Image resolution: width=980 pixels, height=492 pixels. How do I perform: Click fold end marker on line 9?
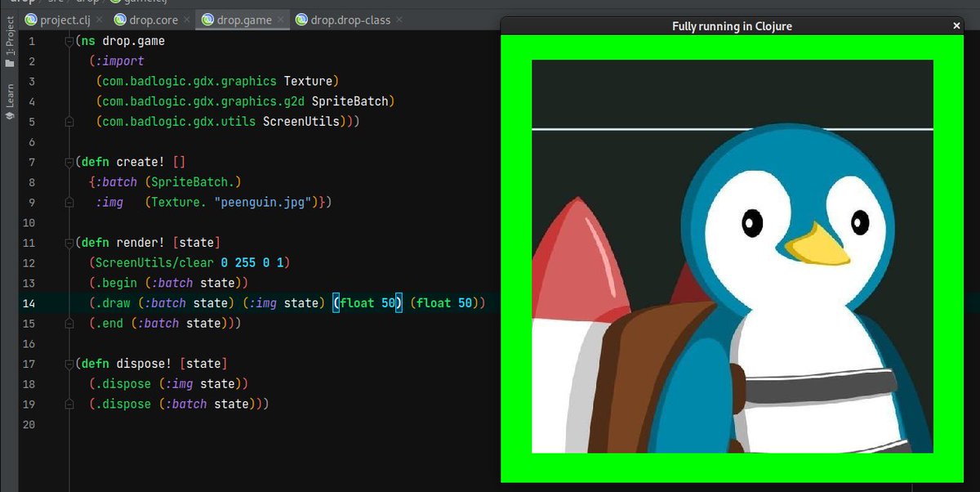tap(70, 202)
